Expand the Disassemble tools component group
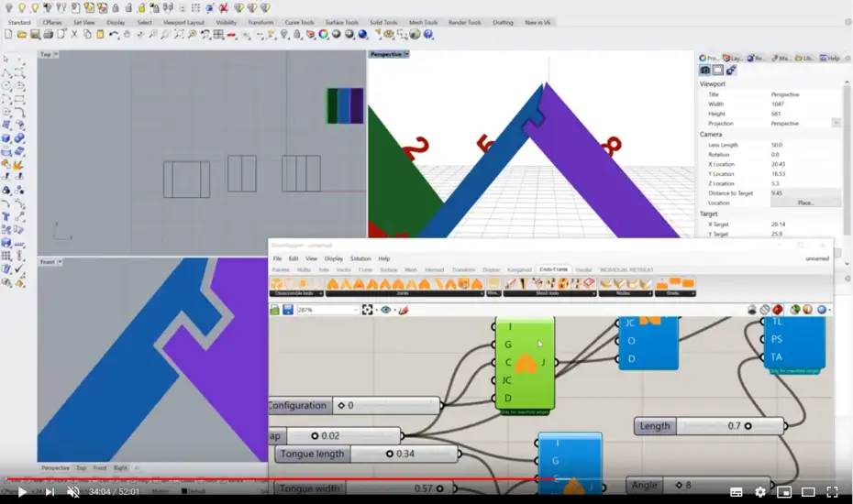Image resolution: width=853 pixels, height=504 pixels. (320, 293)
